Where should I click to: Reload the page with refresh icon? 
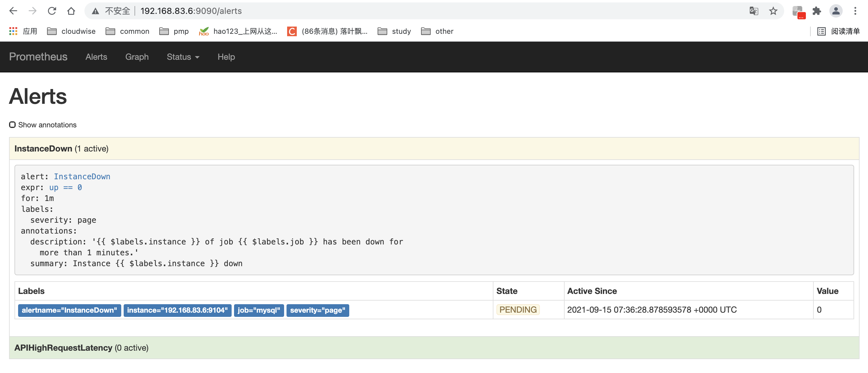[x=52, y=11]
